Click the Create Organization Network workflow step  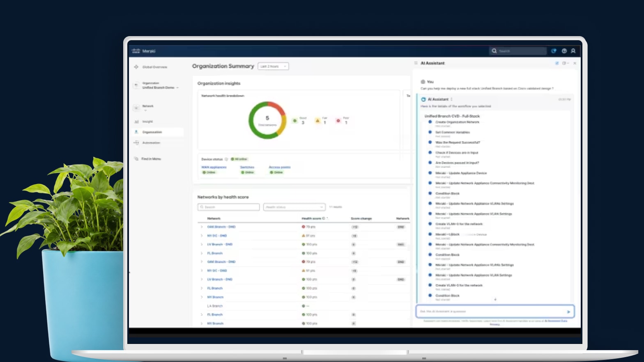click(x=457, y=122)
